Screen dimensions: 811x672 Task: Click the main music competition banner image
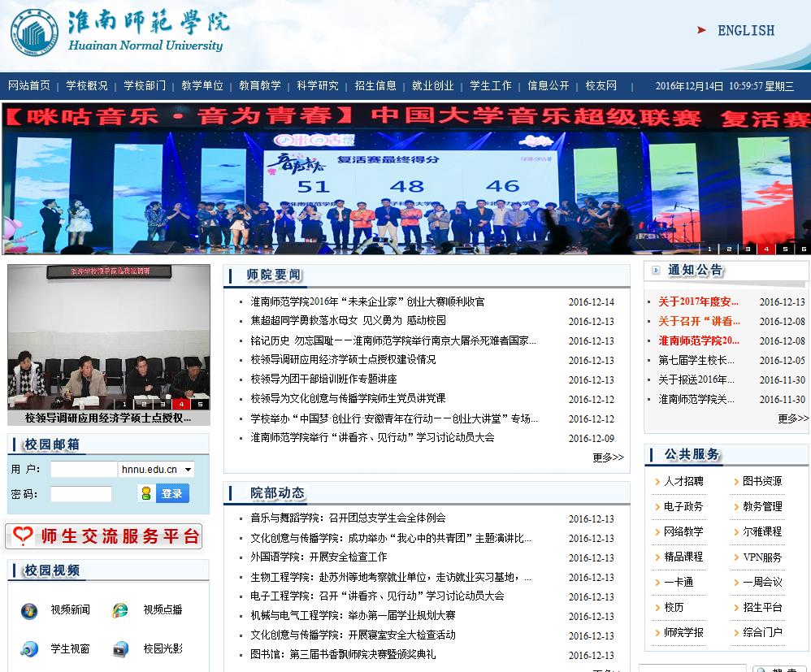[405, 179]
